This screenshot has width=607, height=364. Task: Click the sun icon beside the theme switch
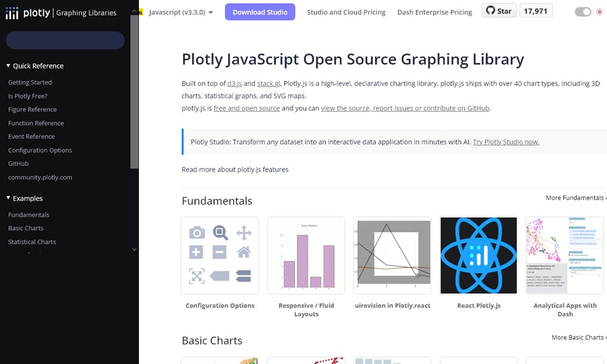[x=600, y=11]
